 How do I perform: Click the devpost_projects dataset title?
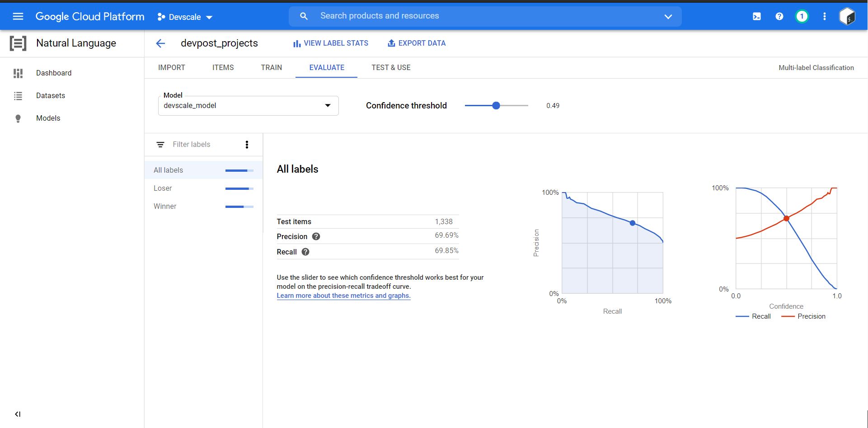(x=219, y=43)
